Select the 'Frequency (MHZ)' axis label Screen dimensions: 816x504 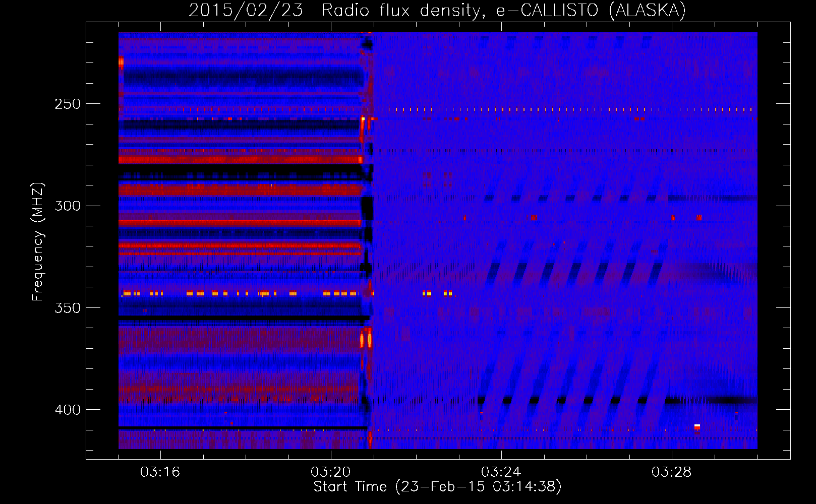(38, 242)
